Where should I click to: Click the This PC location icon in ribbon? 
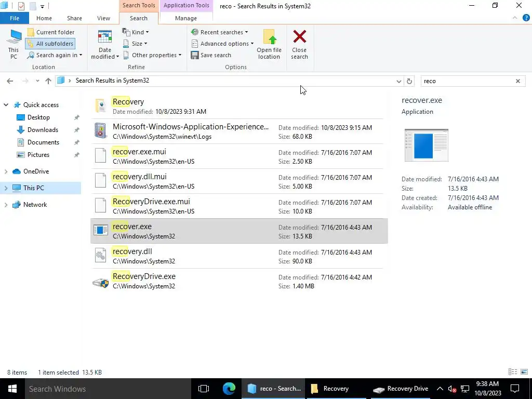[x=14, y=44]
